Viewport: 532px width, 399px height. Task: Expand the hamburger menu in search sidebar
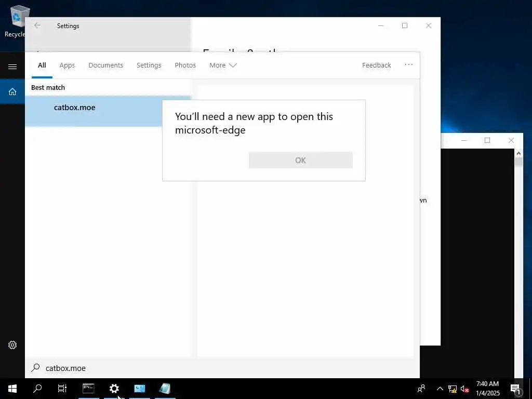tap(12, 66)
